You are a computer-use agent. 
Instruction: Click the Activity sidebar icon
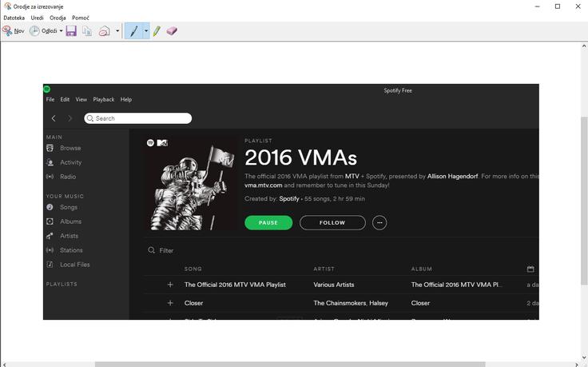point(50,162)
